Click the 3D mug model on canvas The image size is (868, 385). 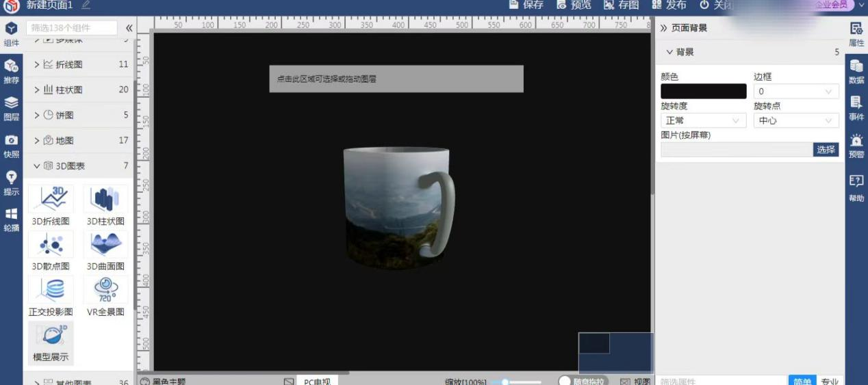point(398,207)
